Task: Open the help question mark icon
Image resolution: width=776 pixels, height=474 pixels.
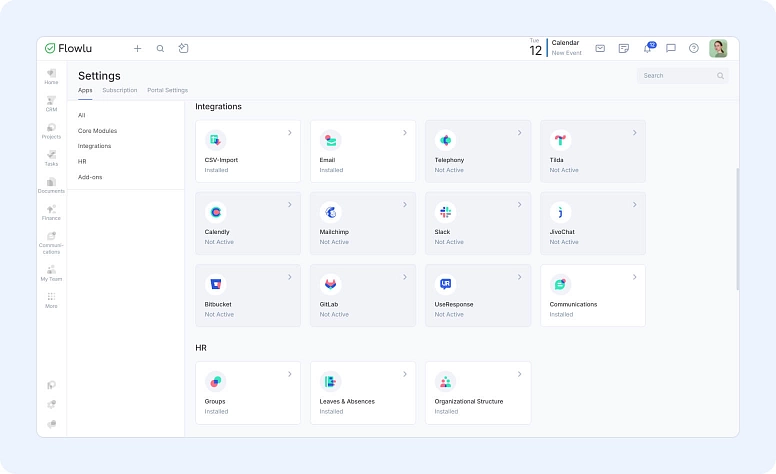Action: (694, 48)
